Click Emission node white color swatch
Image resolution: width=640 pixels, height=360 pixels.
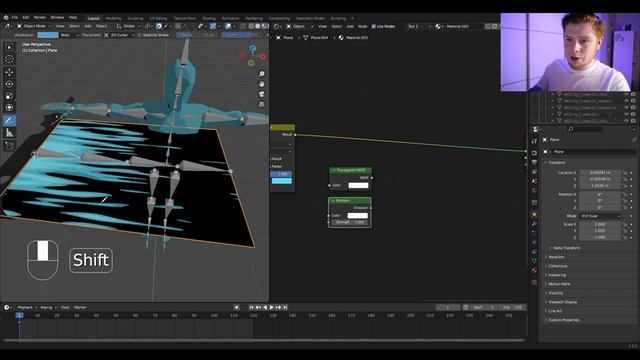[358, 216]
